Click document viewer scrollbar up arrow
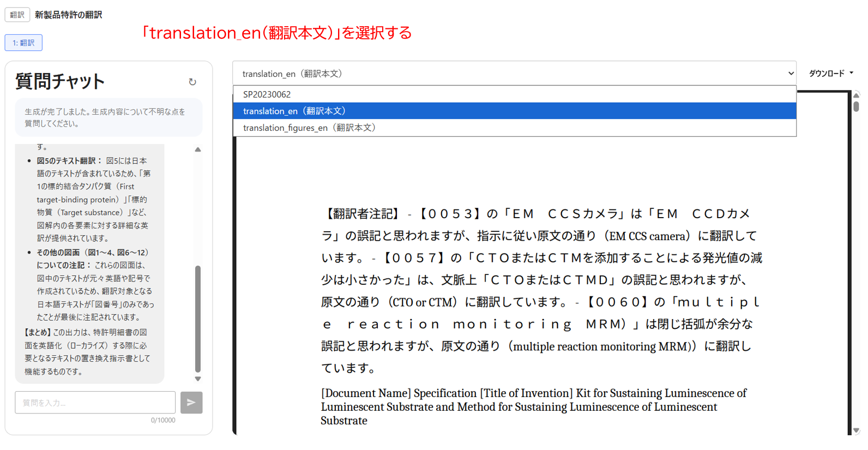This screenshot has height=450, width=868. (x=857, y=95)
